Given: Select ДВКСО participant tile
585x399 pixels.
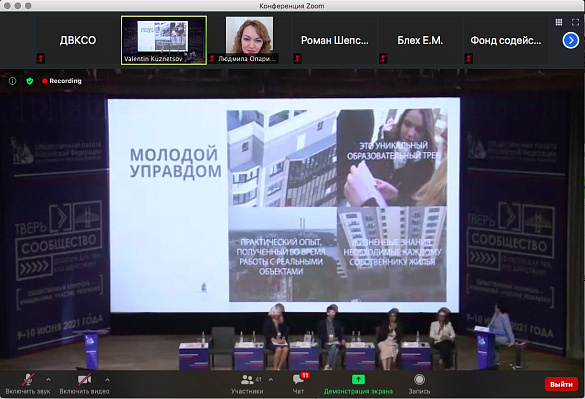Looking at the screenshot, I should pyautogui.click(x=78, y=40).
